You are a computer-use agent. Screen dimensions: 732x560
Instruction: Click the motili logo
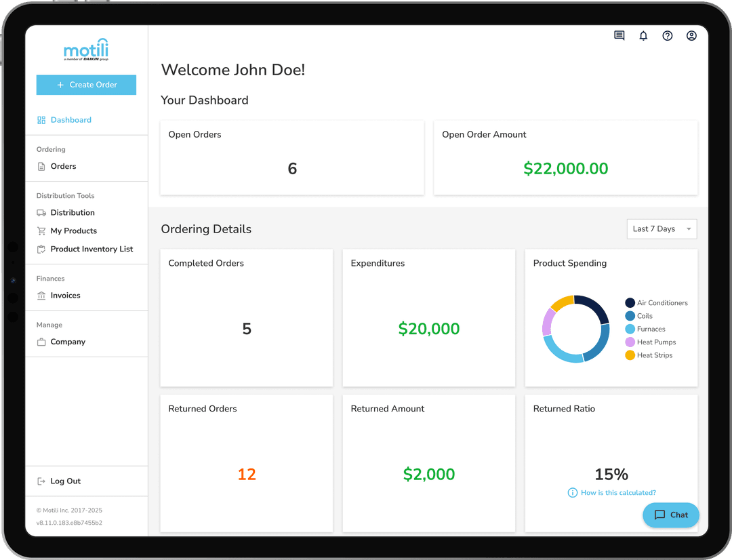point(86,49)
